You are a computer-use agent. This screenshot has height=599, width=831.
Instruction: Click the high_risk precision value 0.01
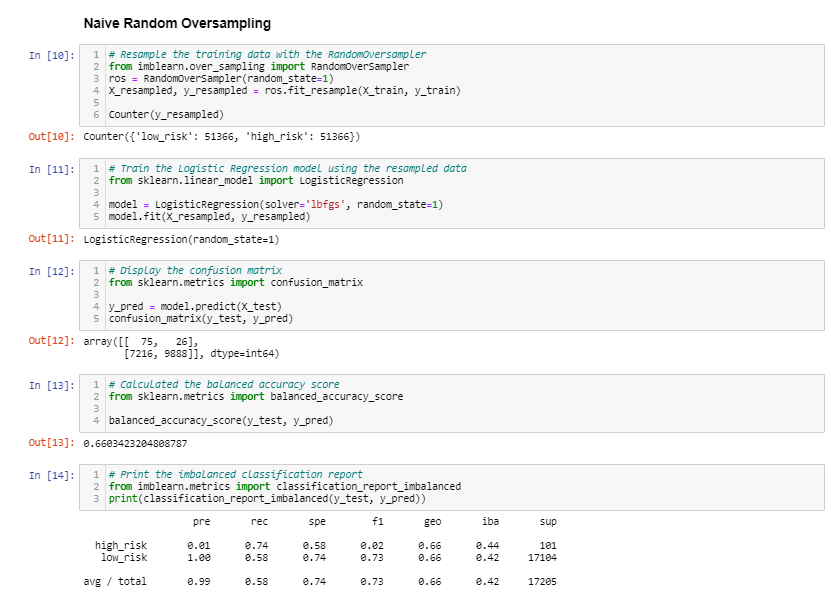[x=199, y=545]
